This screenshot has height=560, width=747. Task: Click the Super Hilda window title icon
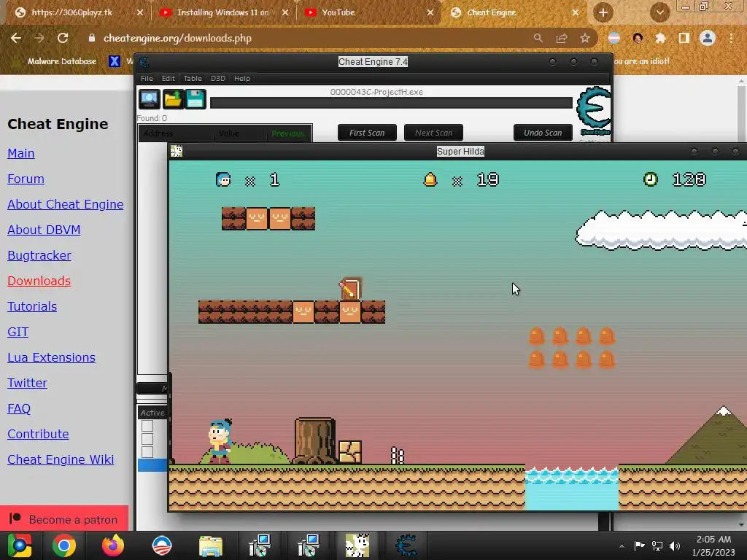click(177, 152)
